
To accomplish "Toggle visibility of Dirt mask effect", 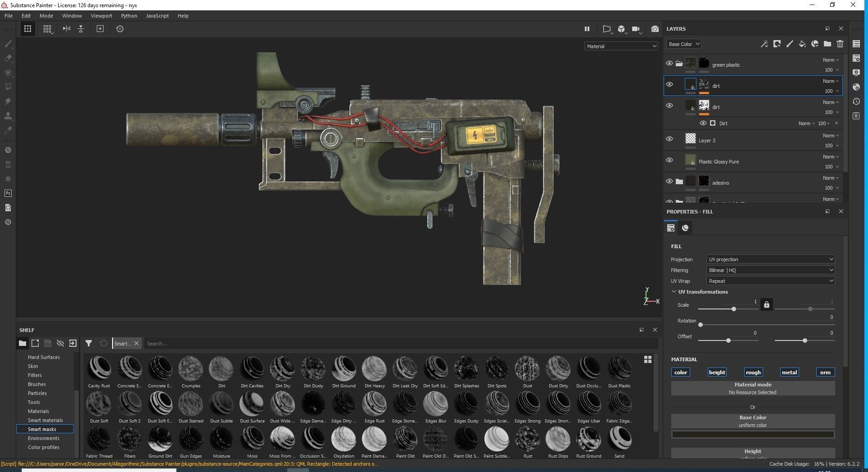I will click(703, 123).
